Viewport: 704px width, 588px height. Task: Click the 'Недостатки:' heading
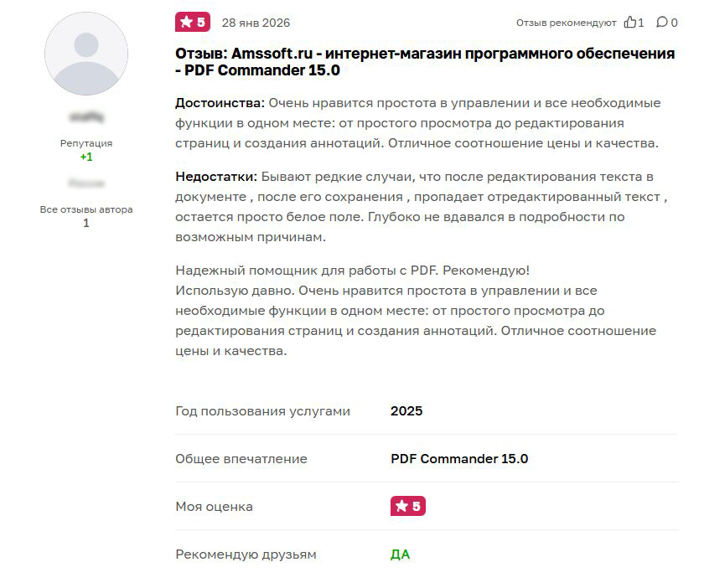216,177
